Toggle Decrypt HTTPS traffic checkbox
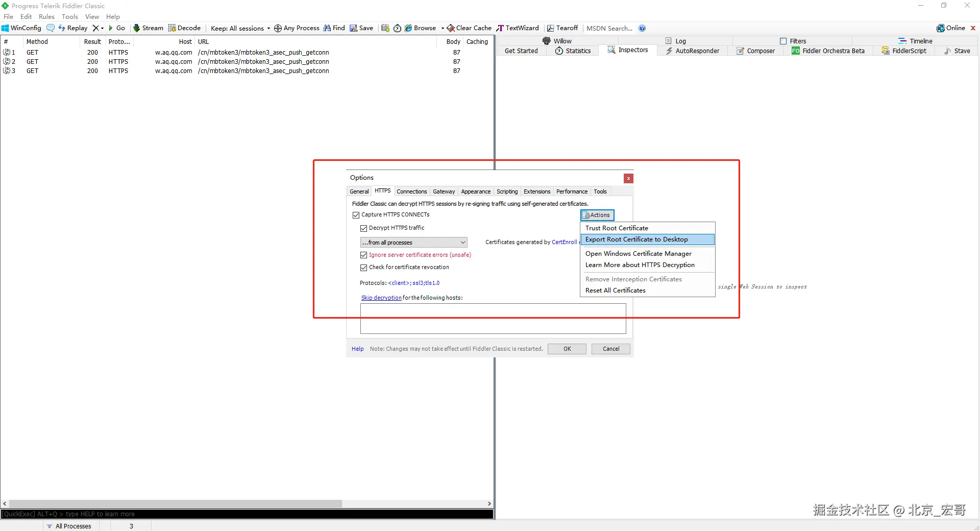The width and height of the screenshot is (980, 531). coord(364,228)
